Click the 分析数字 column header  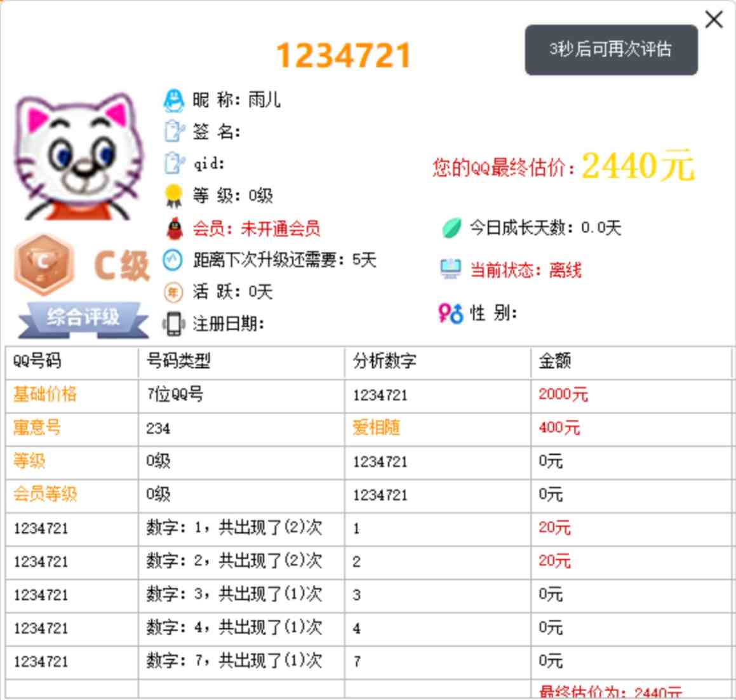click(x=384, y=361)
